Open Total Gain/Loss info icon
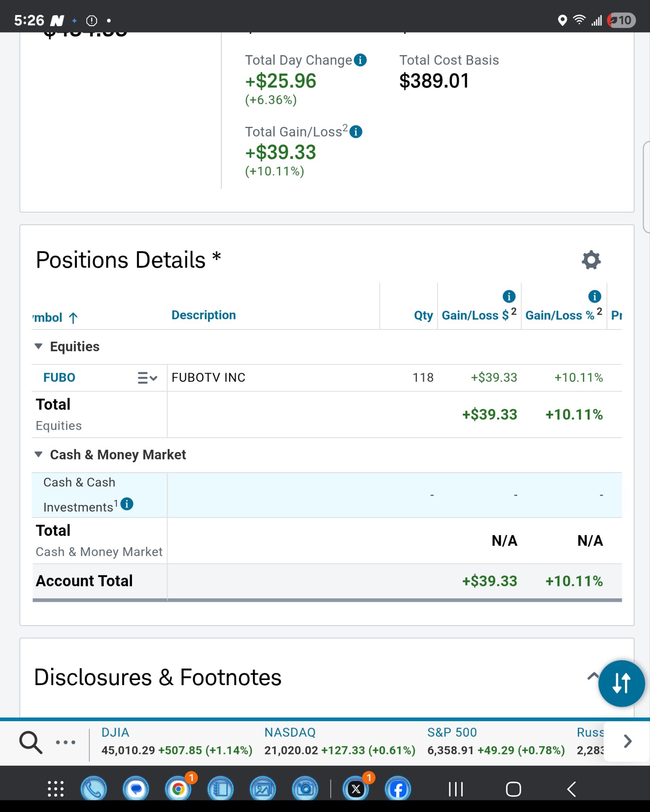This screenshot has width=650, height=812. (x=356, y=132)
